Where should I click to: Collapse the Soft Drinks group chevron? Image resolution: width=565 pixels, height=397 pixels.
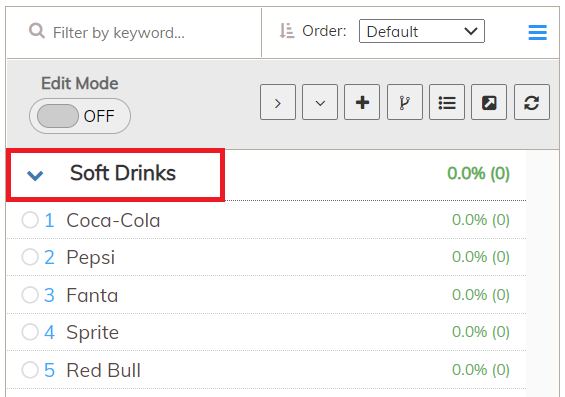pyautogui.click(x=35, y=175)
